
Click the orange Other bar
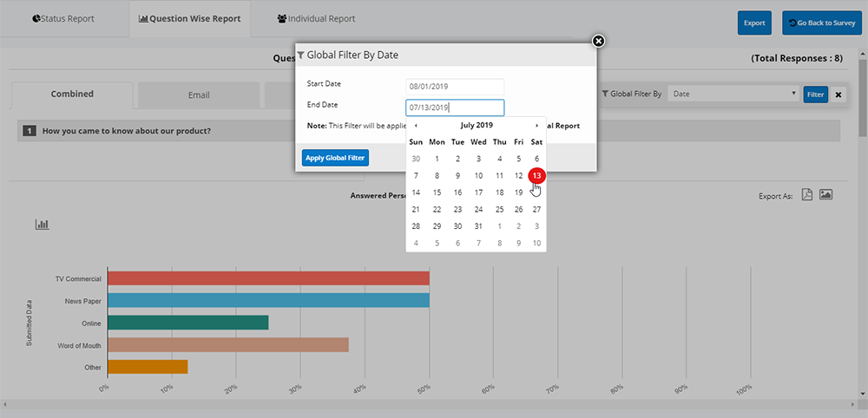tap(148, 367)
